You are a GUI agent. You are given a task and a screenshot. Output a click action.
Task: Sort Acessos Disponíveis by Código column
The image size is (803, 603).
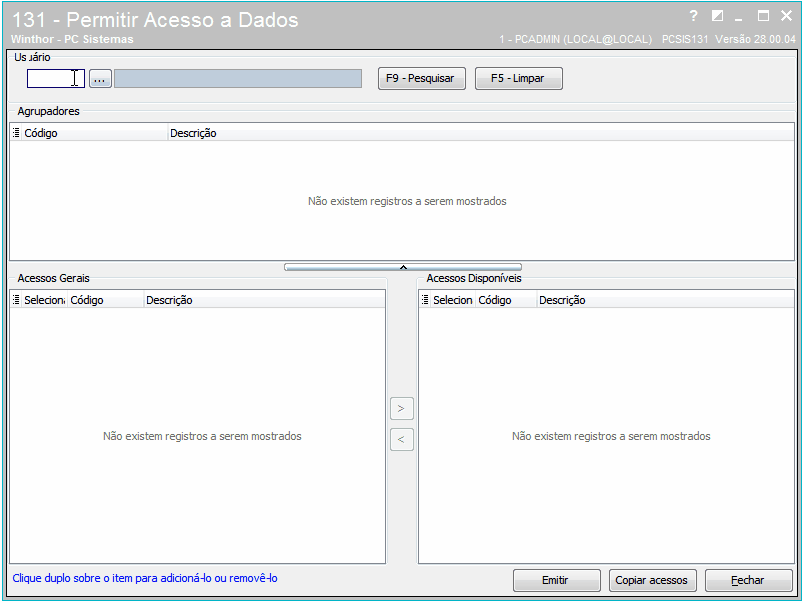click(506, 300)
